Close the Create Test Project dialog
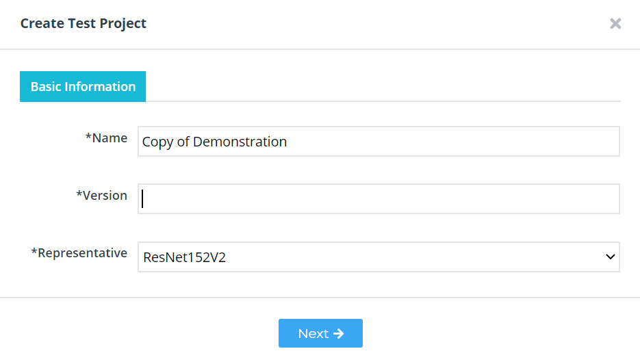The image size is (640, 364). pos(615,24)
